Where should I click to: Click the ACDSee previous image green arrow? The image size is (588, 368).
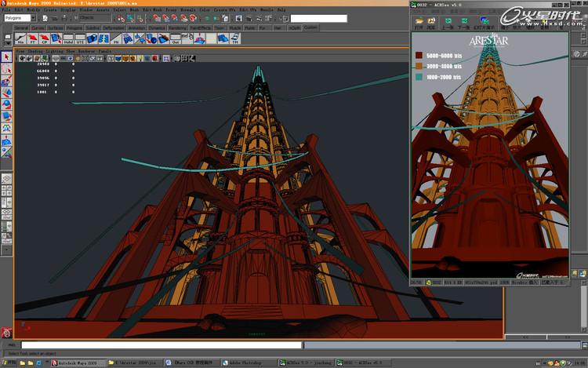click(448, 21)
